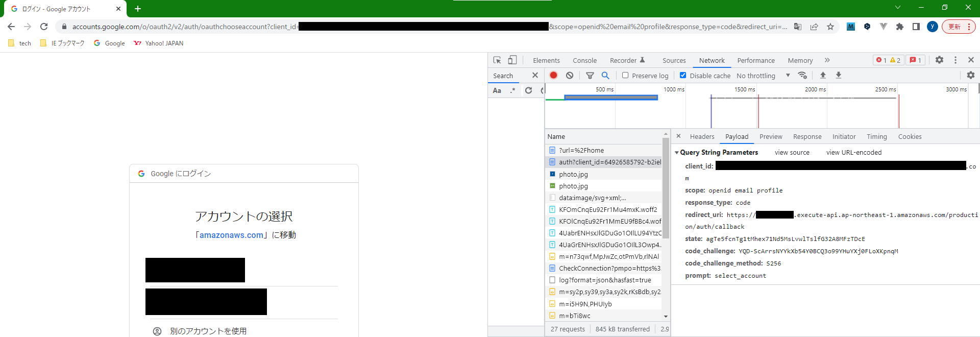This screenshot has width=980, height=337.
Task: Click the 更新 update button in Chrome toolbar
Action: 959,27
